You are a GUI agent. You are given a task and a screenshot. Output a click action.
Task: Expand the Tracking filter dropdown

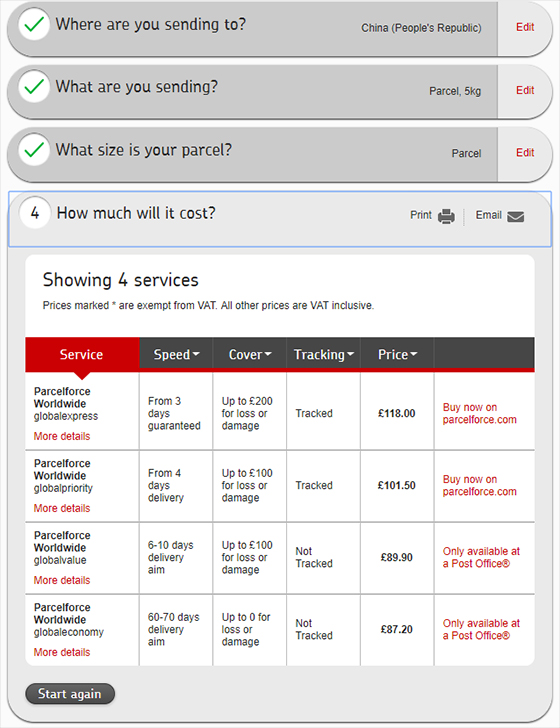click(x=324, y=354)
